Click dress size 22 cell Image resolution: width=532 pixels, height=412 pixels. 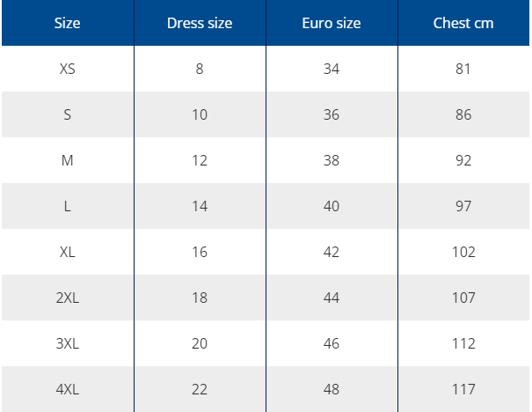click(x=200, y=389)
